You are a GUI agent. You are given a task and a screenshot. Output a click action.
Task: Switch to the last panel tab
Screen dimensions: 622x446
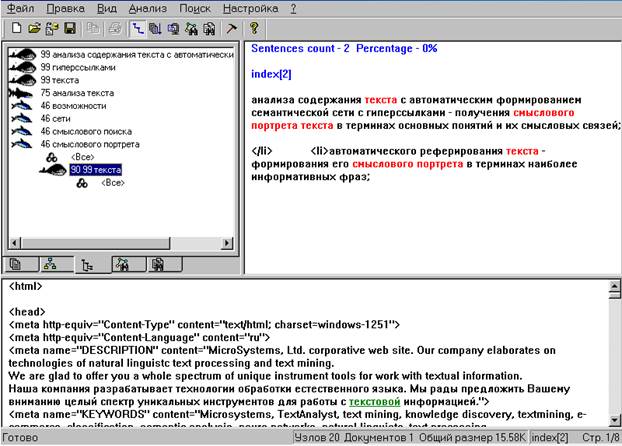[x=159, y=265]
